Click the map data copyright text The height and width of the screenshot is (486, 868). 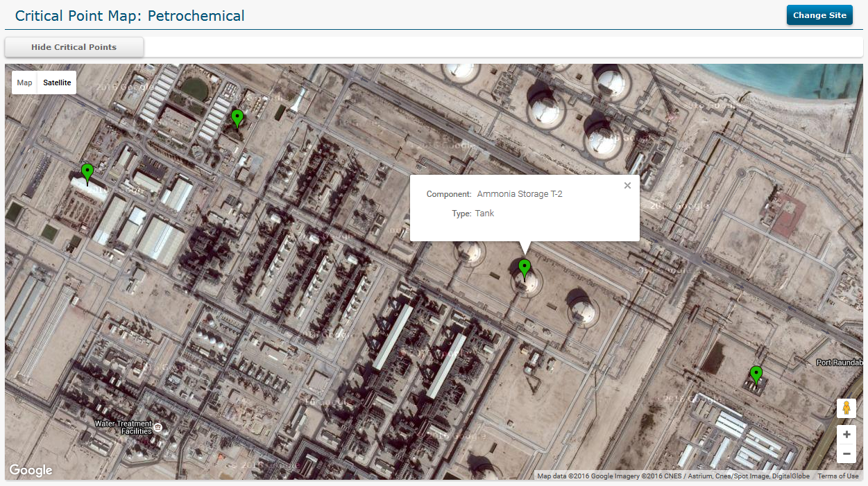(x=673, y=476)
